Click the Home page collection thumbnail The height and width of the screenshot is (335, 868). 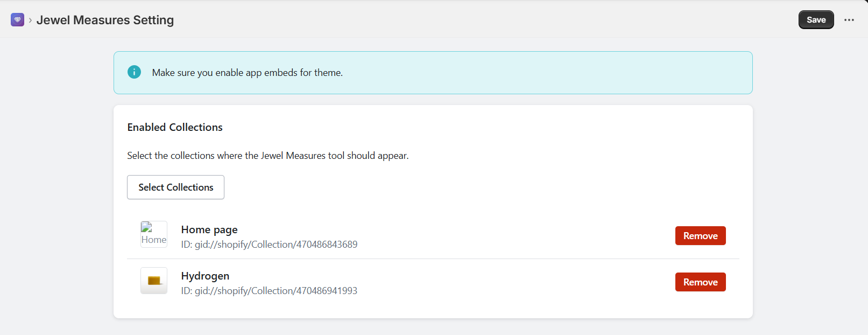click(x=154, y=234)
